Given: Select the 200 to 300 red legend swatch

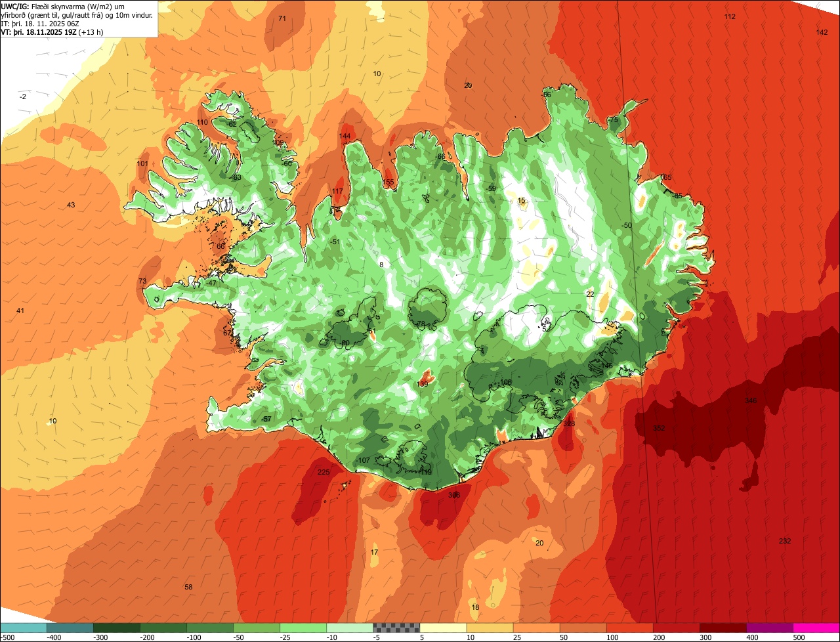Looking at the screenshot, I should [675, 628].
